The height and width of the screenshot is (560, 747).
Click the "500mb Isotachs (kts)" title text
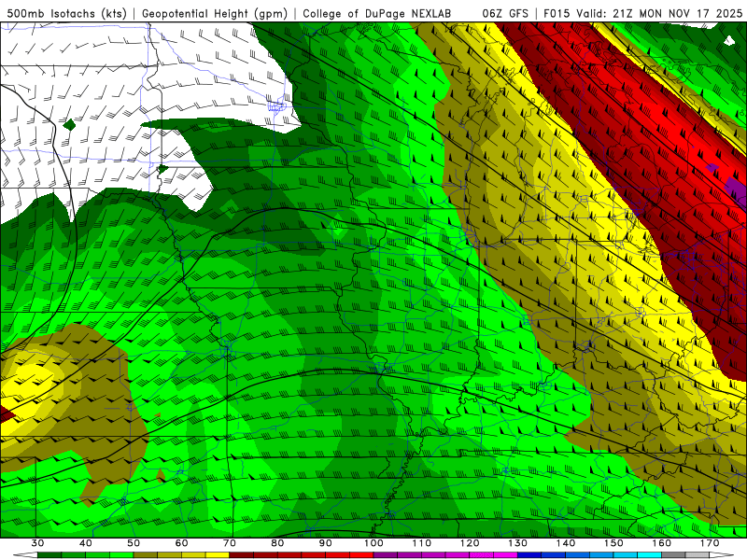coord(66,13)
